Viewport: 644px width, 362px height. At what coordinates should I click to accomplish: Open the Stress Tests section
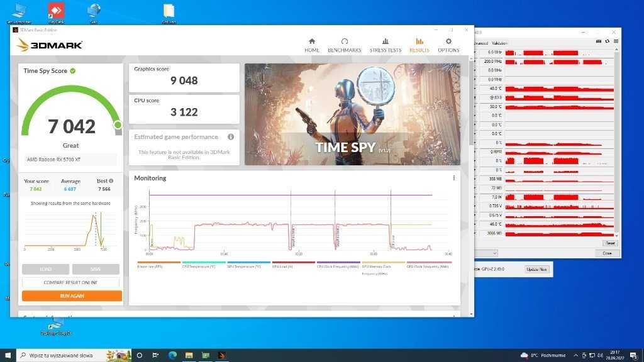(386, 45)
